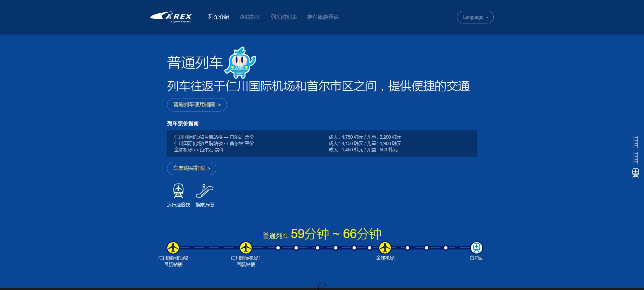Select the train icon in the side navigation
Screen dimensions: 644x290
pos(635,173)
